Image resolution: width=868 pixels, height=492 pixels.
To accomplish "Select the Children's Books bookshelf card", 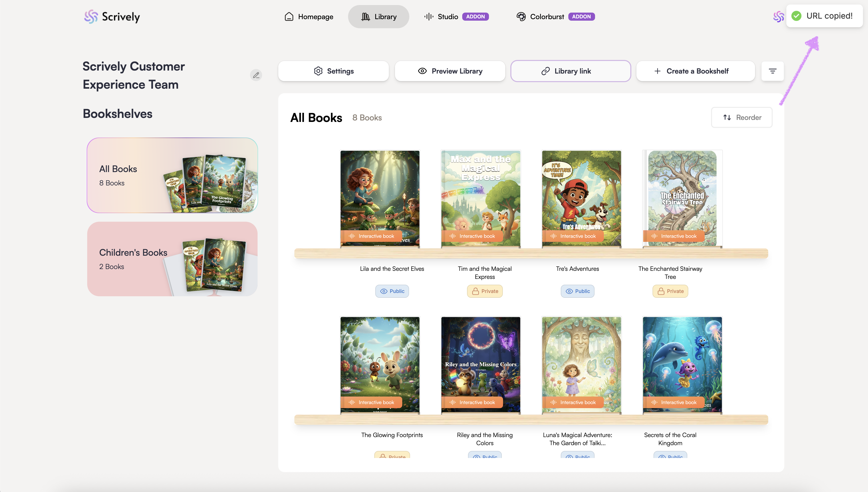I will [x=172, y=259].
